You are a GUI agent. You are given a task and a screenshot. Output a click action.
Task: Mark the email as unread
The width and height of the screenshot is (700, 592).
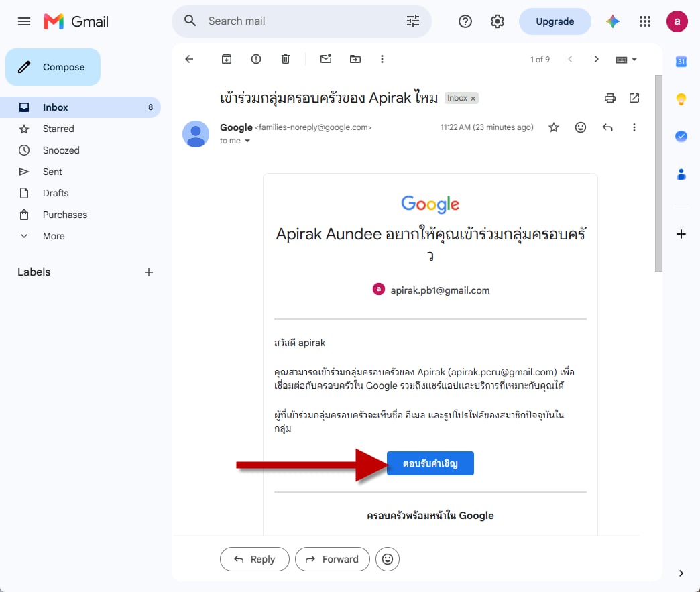[326, 59]
